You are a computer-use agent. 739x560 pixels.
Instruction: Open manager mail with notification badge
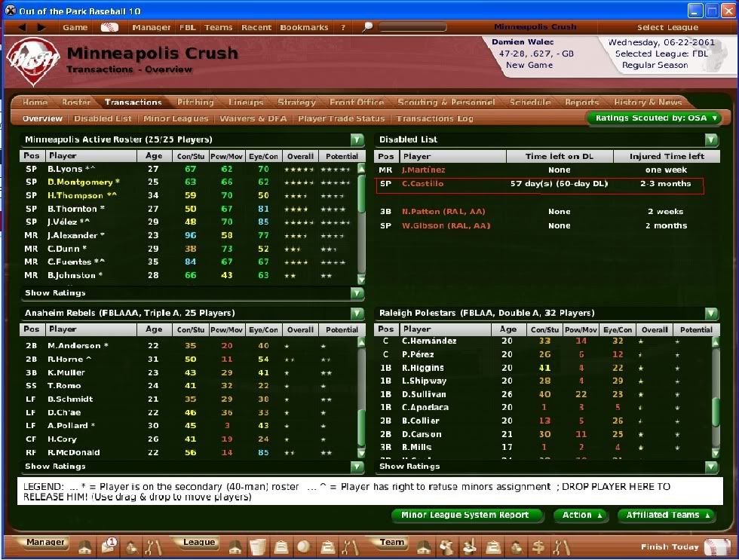point(109,546)
